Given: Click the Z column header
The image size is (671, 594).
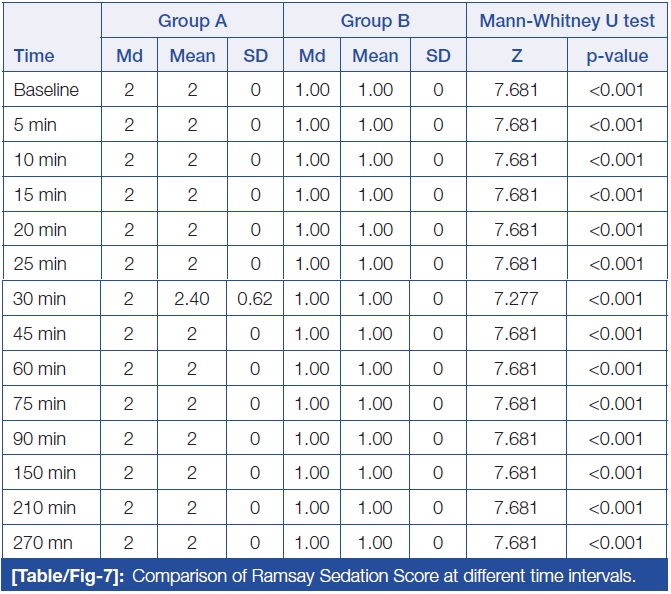Looking at the screenshot, I should pos(516,56).
